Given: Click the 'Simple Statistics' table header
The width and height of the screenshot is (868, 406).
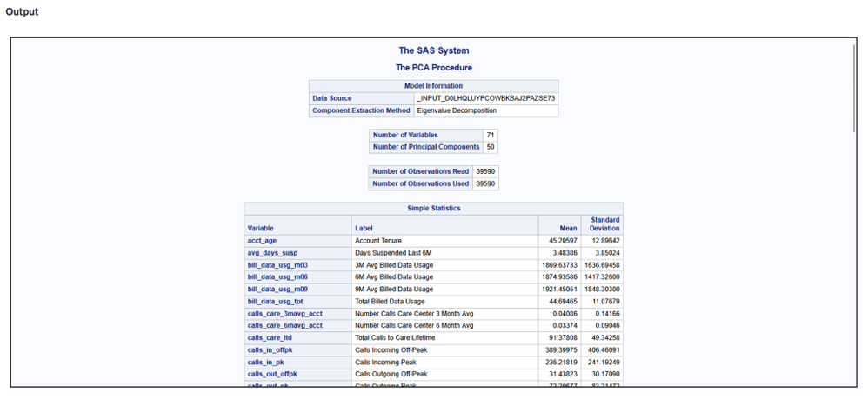Looking at the screenshot, I should coord(433,209).
